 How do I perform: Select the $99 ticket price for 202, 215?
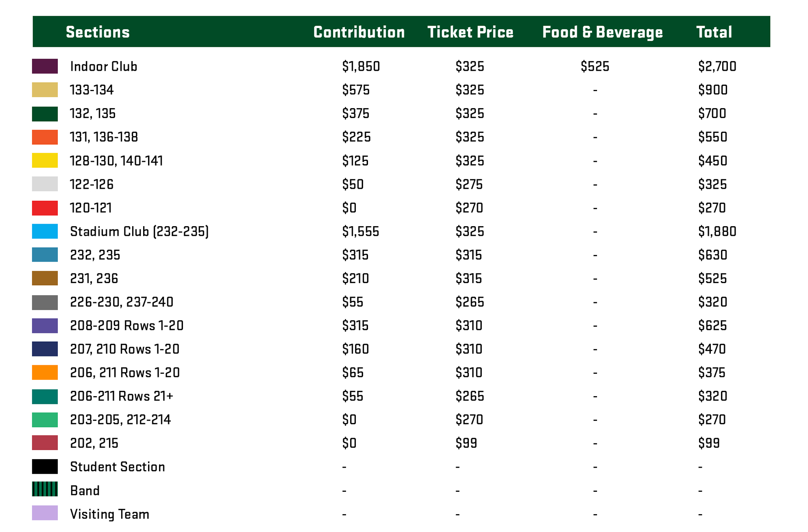click(x=466, y=443)
